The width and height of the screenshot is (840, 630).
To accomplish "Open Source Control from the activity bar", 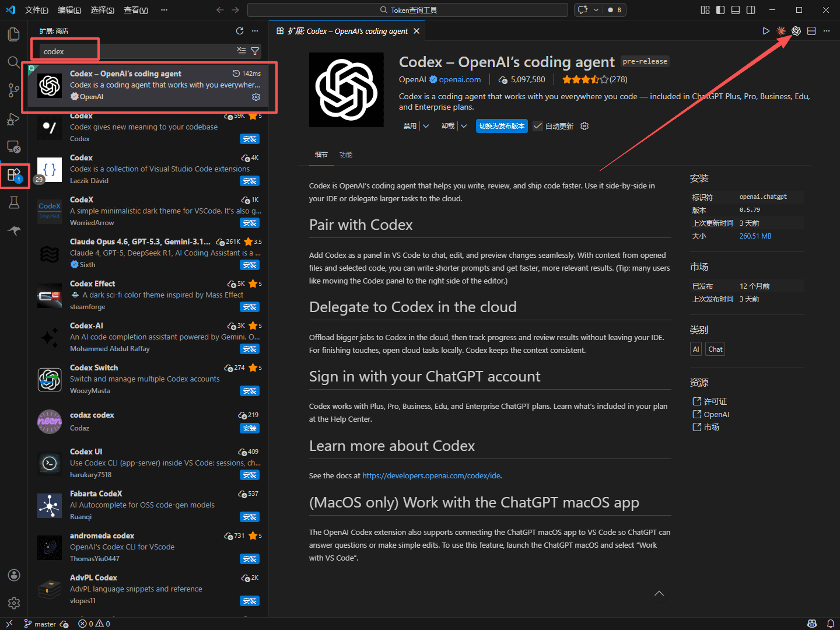I will click(x=14, y=90).
